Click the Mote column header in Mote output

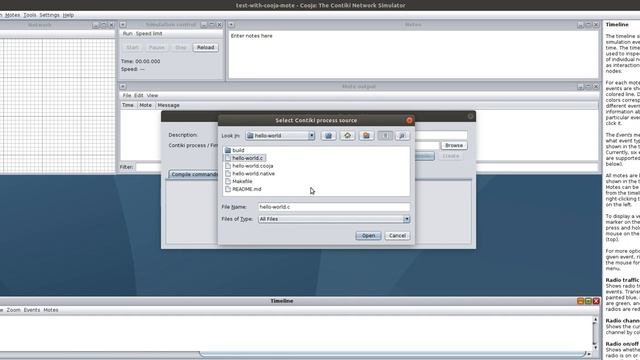[145, 105]
